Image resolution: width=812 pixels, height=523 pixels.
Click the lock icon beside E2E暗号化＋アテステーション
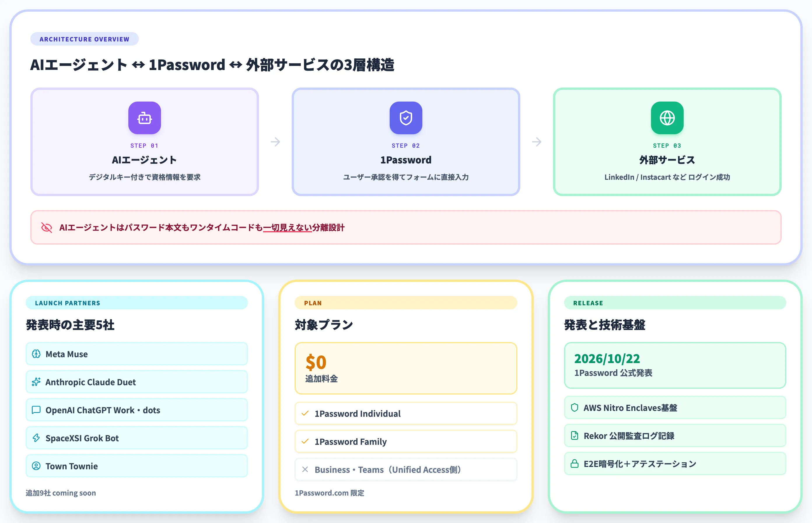click(x=575, y=463)
